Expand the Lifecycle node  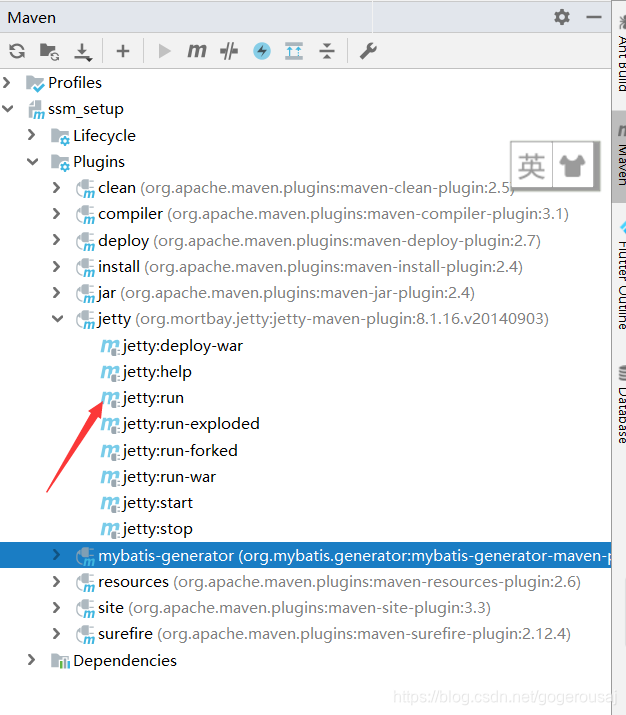[31, 135]
